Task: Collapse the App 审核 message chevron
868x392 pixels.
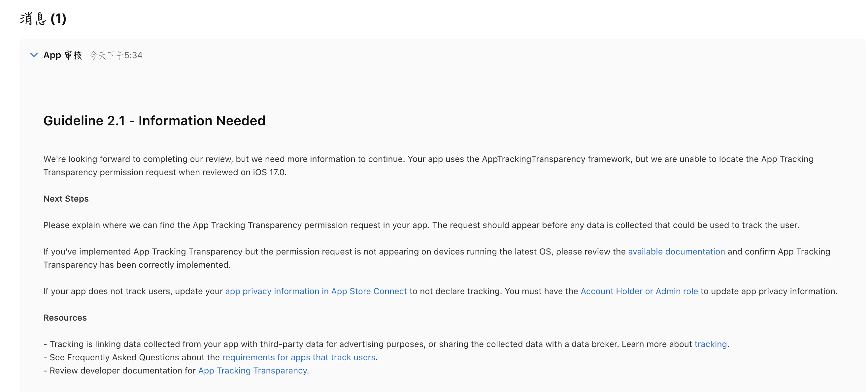Action: pos(34,55)
